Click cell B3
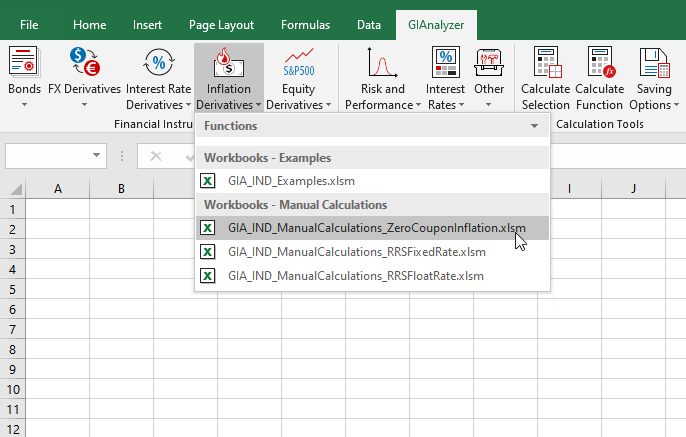The image size is (686, 437). (x=122, y=249)
